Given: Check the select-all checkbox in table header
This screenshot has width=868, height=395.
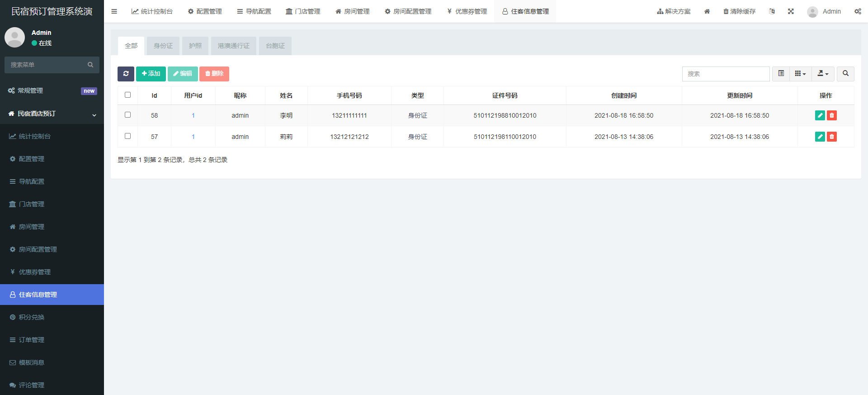Looking at the screenshot, I should (x=127, y=95).
